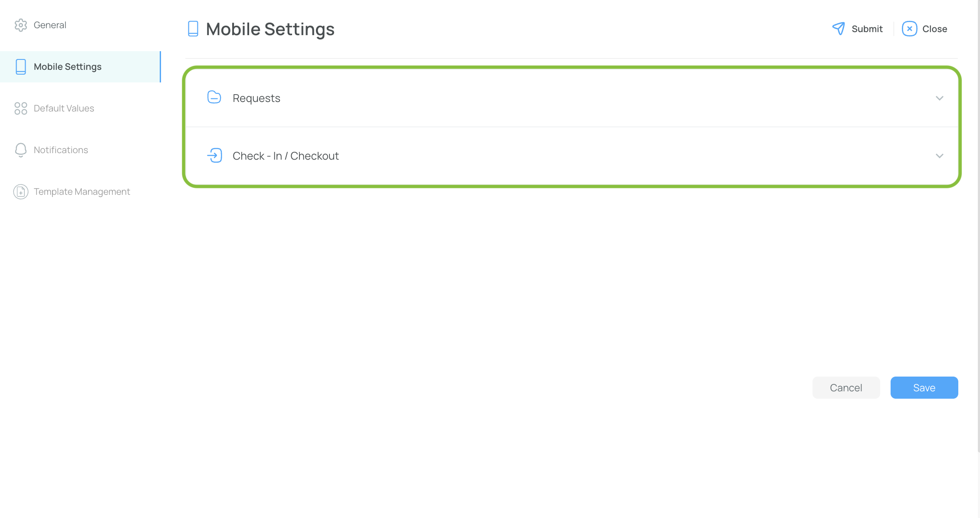The width and height of the screenshot is (980, 518).
Task: Click the Notifications bell icon
Action: point(20,150)
